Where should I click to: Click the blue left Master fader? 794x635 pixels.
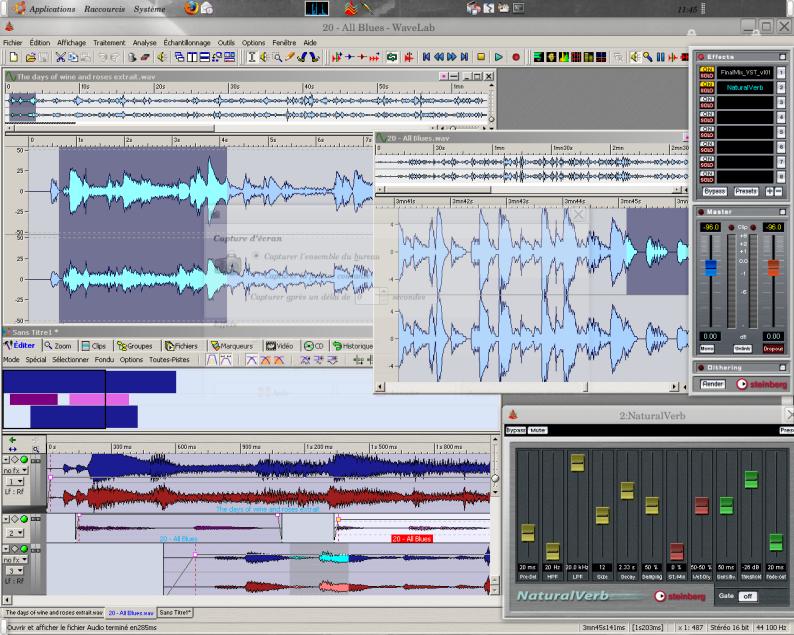[x=711, y=268]
